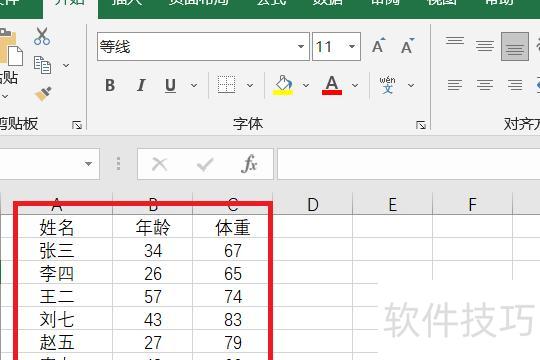Select weight cell with value 65
This screenshot has height=360, width=540.
tap(232, 273)
